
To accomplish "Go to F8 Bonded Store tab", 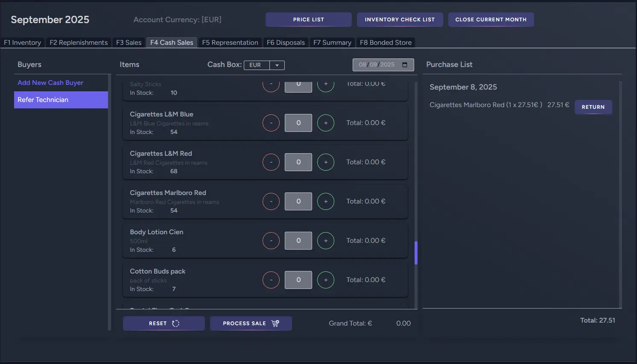I will pos(386,43).
